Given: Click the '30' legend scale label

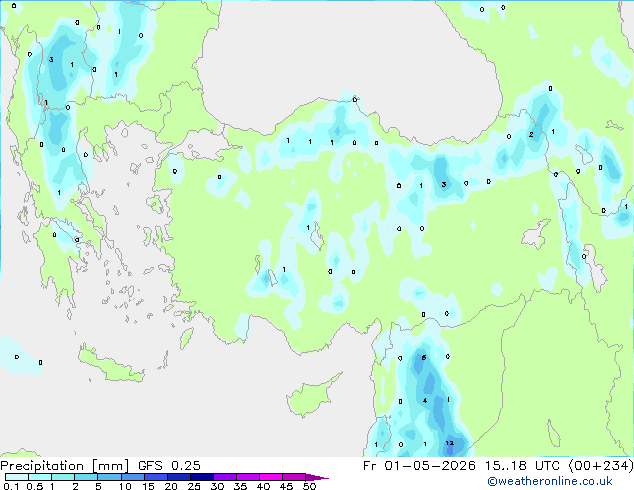Looking at the screenshot, I should pos(217,486).
